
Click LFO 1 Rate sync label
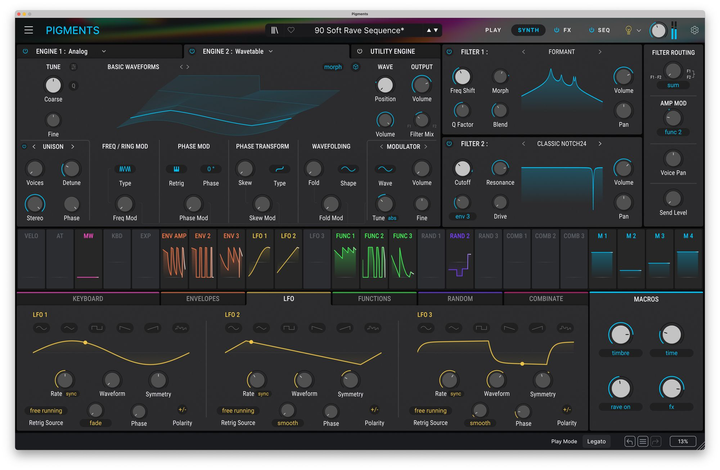click(72, 394)
